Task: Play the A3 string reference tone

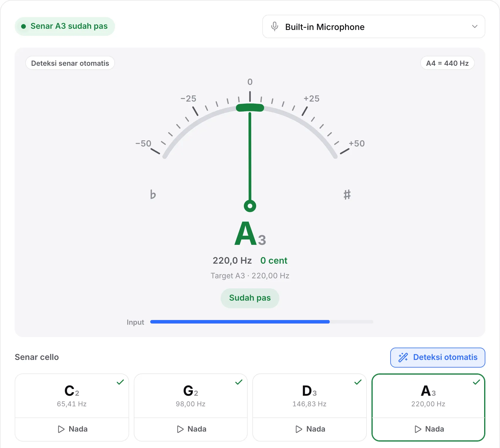Action: (428, 429)
